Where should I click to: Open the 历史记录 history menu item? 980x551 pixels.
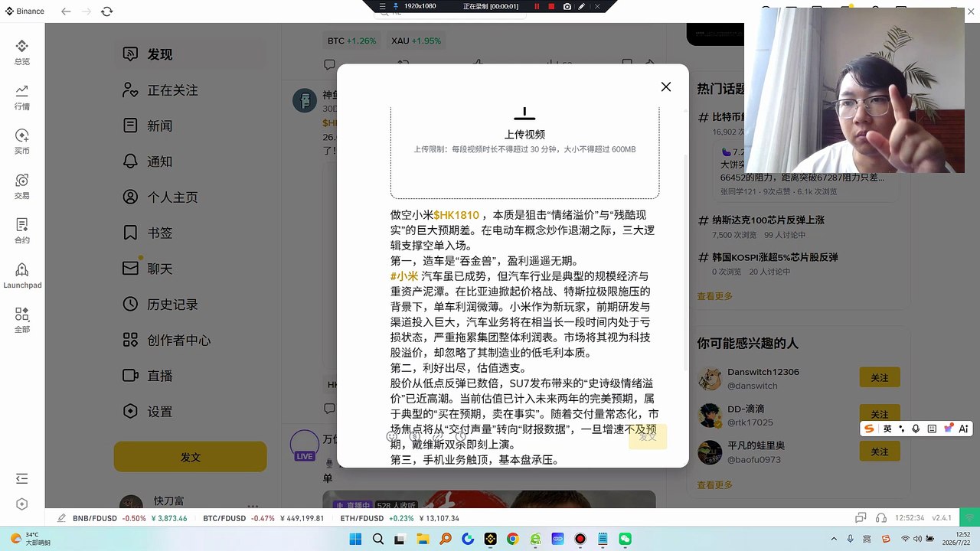[190, 305]
